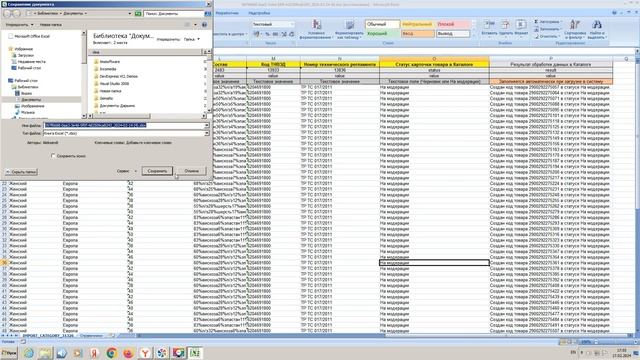
Task: Click Форматировать как таблицу icon
Action: 349,29
